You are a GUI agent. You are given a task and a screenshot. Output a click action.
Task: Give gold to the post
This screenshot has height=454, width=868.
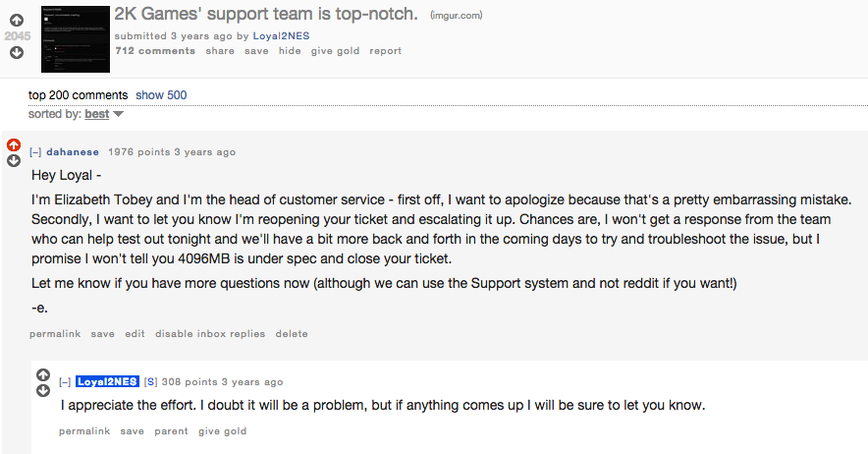[335, 51]
